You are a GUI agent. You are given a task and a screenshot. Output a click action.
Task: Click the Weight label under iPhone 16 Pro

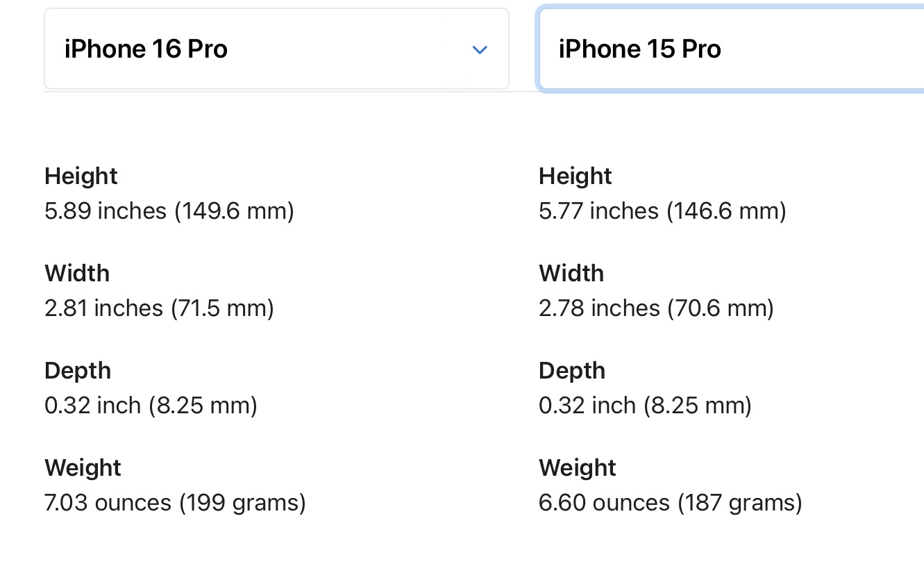point(83,468)
